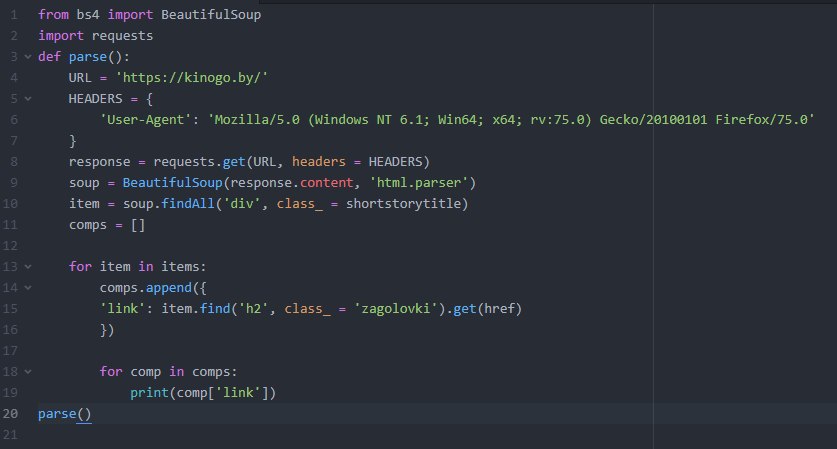Collapse the 'for comp in comps' fold arrow

pyautogui.click(x=28, y=372)
